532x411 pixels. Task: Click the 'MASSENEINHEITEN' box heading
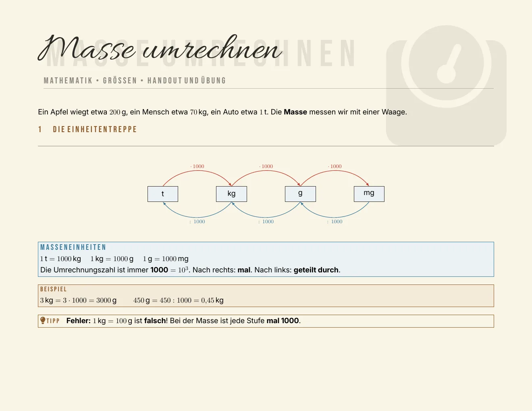click(x=73, y=247)
